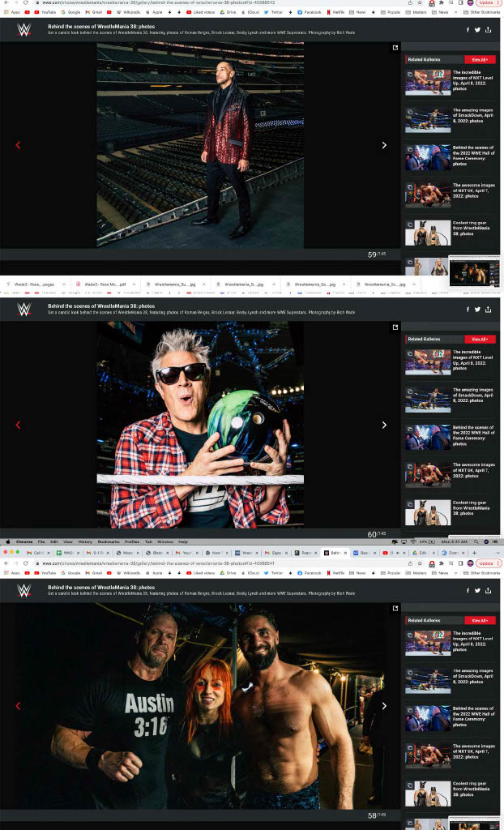The image size is (504, 830).
Task: Click the WWE logo above the Austin 3:16 photo
Action: click(x=23, y=590)
